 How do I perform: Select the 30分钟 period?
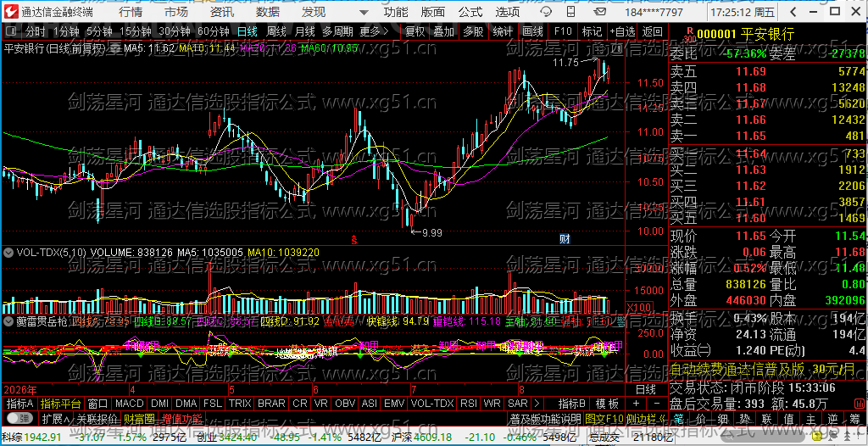(x=175, y=31)
